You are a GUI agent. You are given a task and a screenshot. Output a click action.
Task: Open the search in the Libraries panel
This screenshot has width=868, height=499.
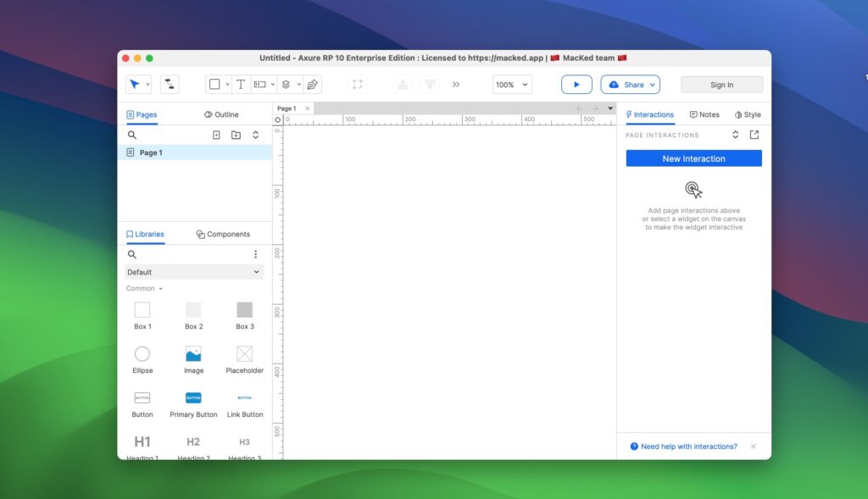(x=132, y=254)
